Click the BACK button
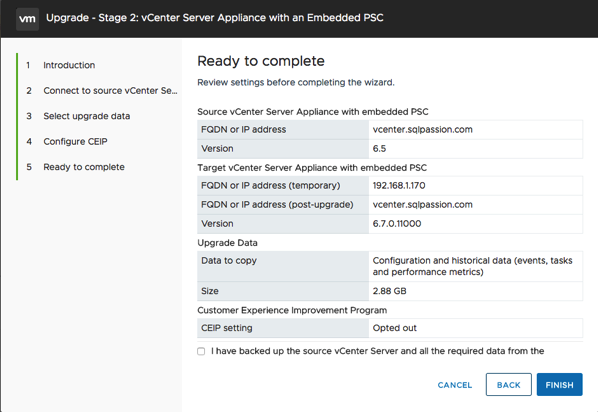Viewport: 598px width, 412px height. click(x=508, y=385)
